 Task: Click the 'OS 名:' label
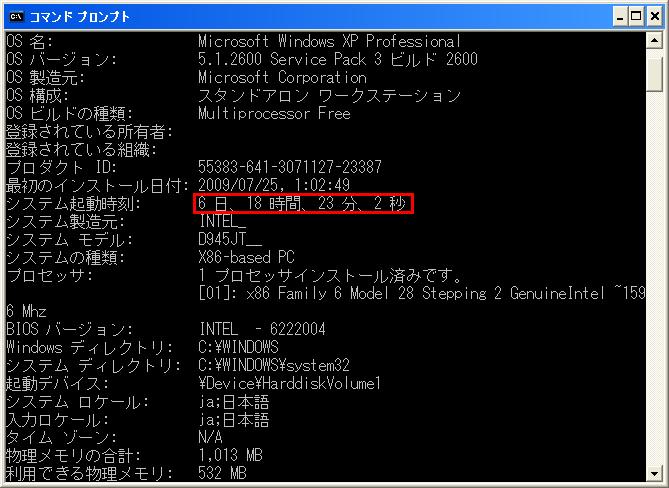coord(29,41)
